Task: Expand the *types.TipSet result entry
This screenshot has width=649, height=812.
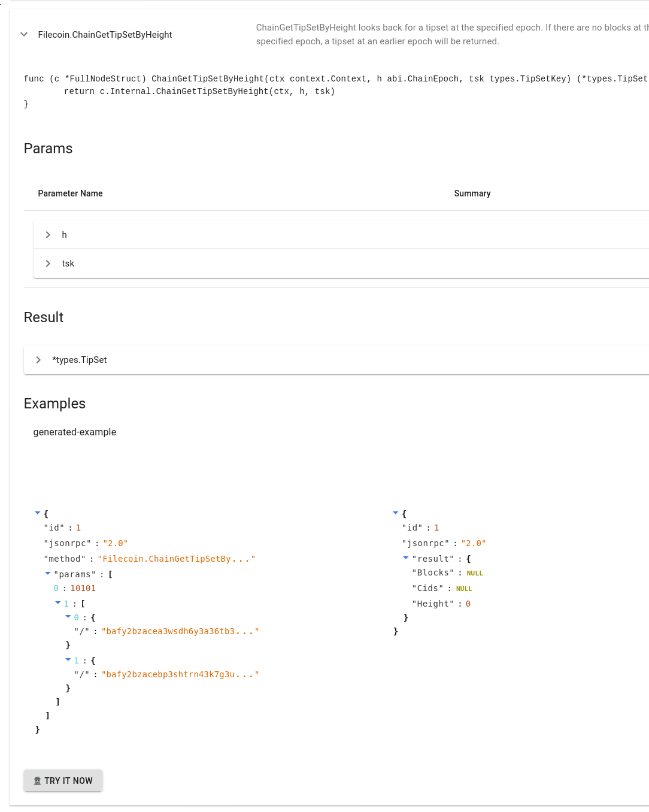Action: (x=38, y=360)
